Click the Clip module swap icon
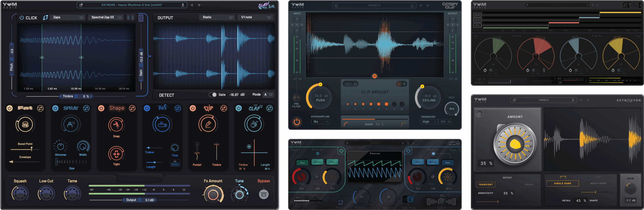Viewport: 644px width, 210px height. [224, 108]
